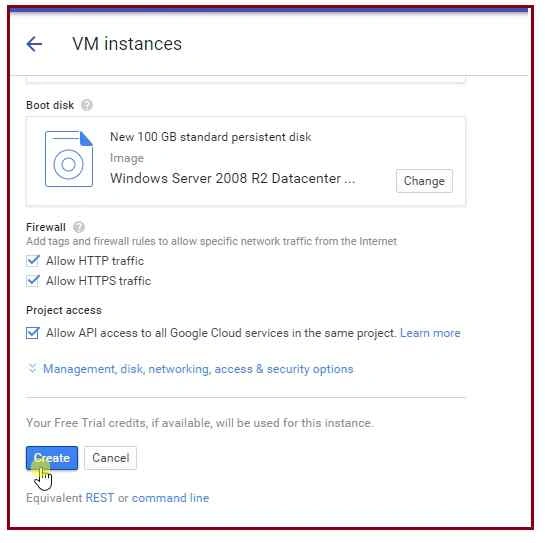This screenshot has height=543, width=545.
Task: Click the Free Trial credits notice text
Action: 200,423
